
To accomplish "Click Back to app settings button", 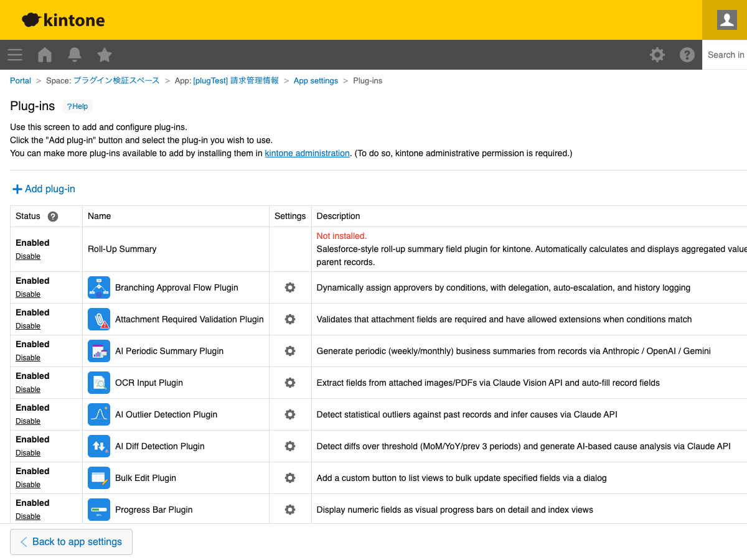I will pos(71,542).
